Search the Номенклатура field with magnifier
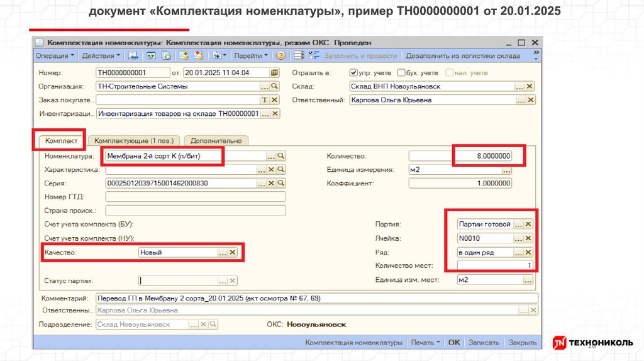Screen dimensions: 644x361 point(280,156)
